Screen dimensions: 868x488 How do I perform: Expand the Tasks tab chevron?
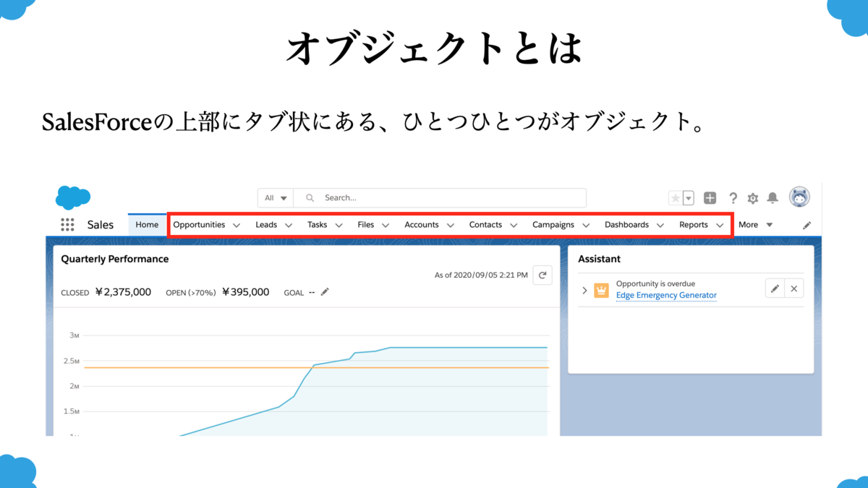click(339, 225)
